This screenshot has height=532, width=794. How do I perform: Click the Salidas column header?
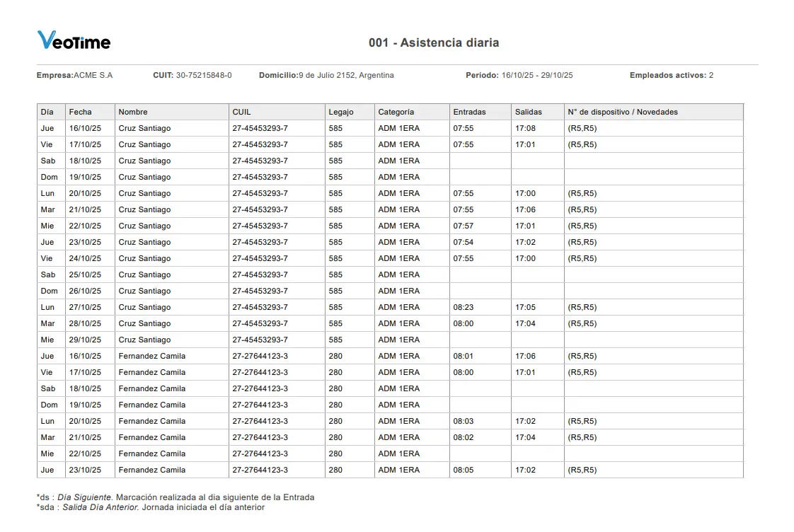530,111
